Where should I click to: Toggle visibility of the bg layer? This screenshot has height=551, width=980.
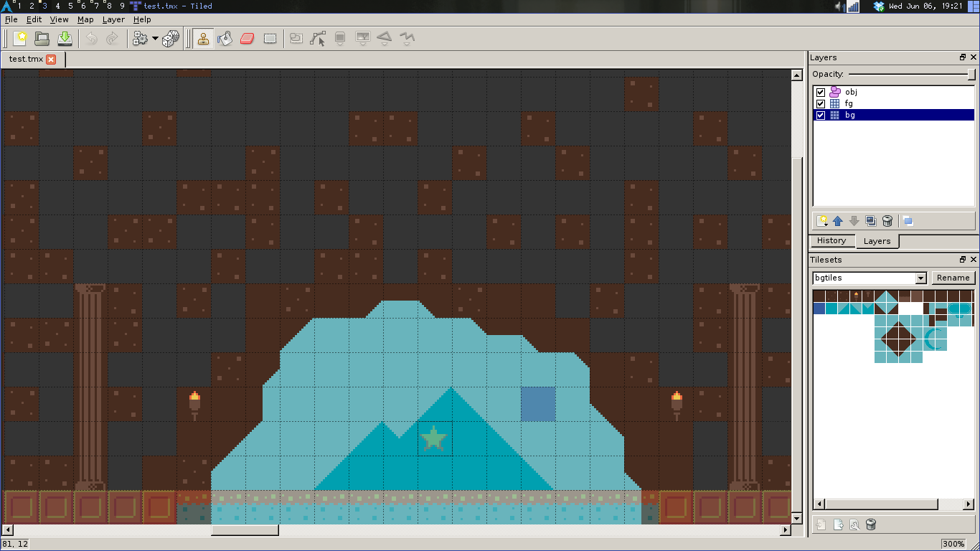821,115
